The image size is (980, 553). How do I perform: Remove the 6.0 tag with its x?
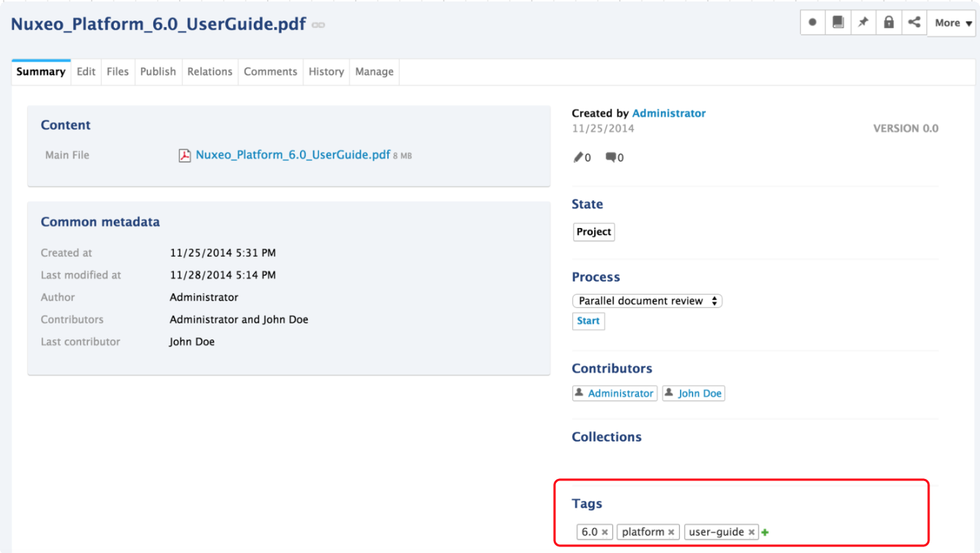[605, 532]
